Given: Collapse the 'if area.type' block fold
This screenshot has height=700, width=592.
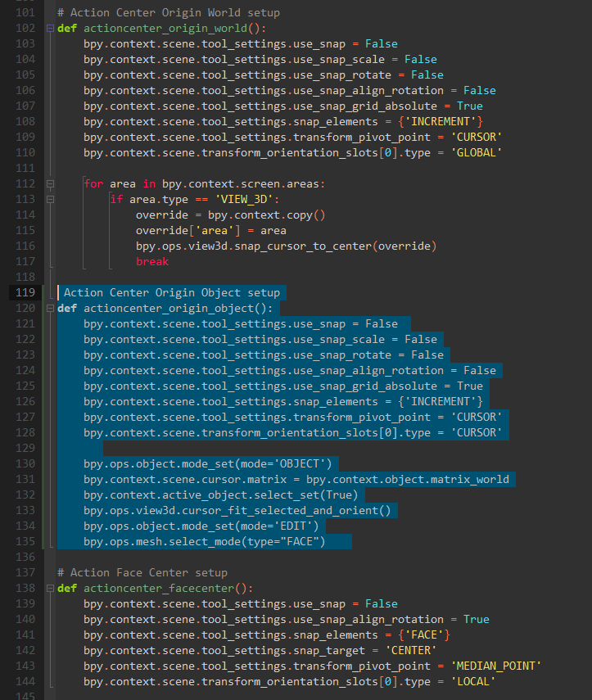Looking at the screenshot, I should (51, 200).
